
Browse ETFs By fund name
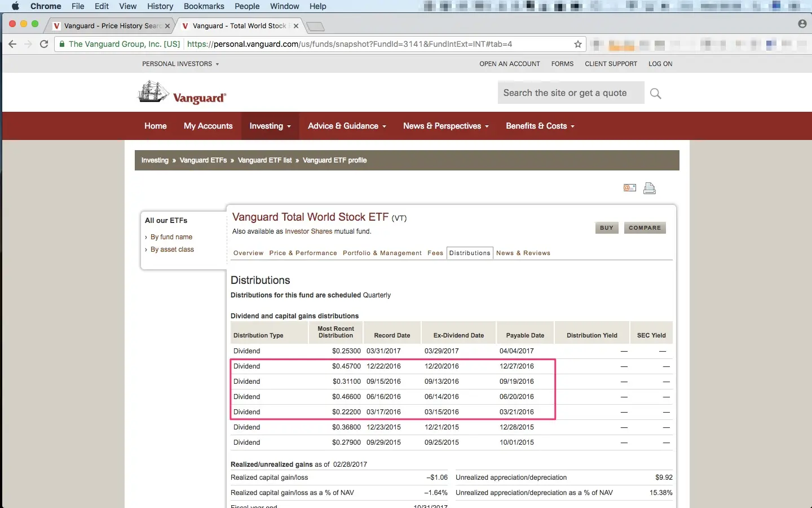171,237
